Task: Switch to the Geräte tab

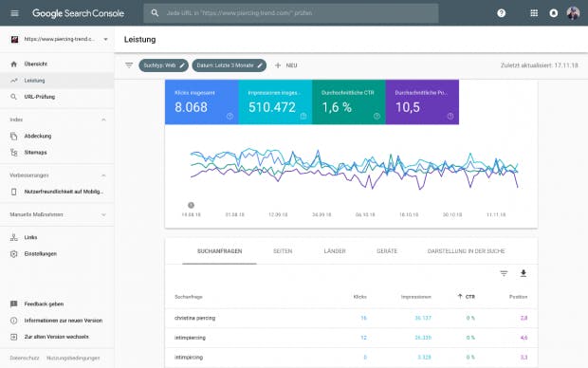Action: 387,251
